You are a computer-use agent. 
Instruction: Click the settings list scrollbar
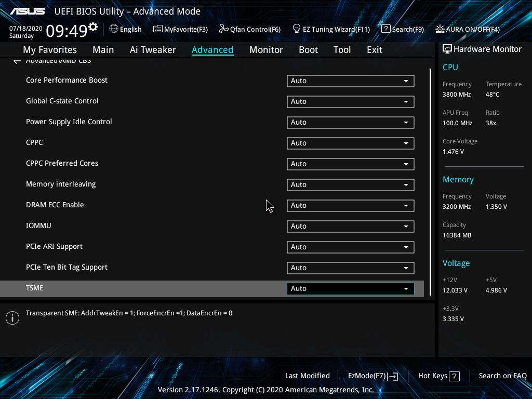[430, 182]
